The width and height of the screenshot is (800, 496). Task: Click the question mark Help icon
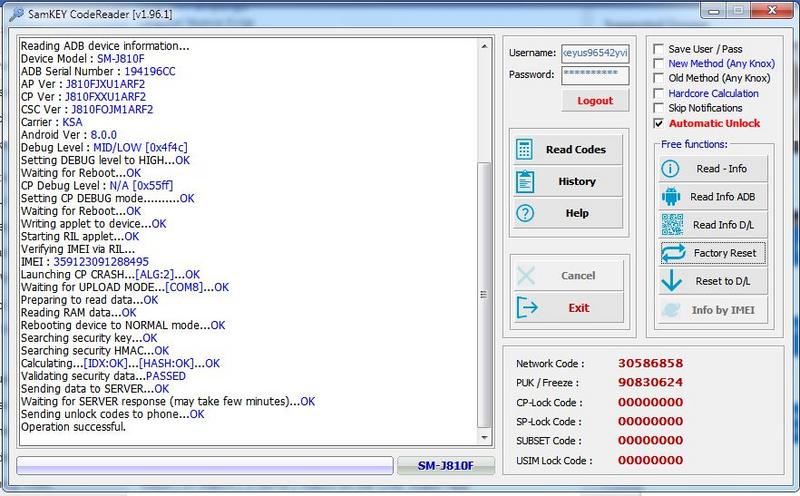click(525, 213)
